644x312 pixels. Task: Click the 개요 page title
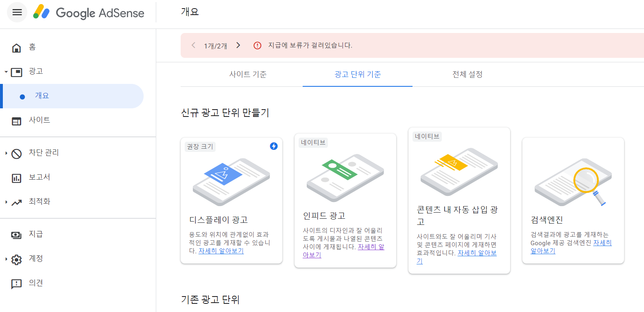190,12
